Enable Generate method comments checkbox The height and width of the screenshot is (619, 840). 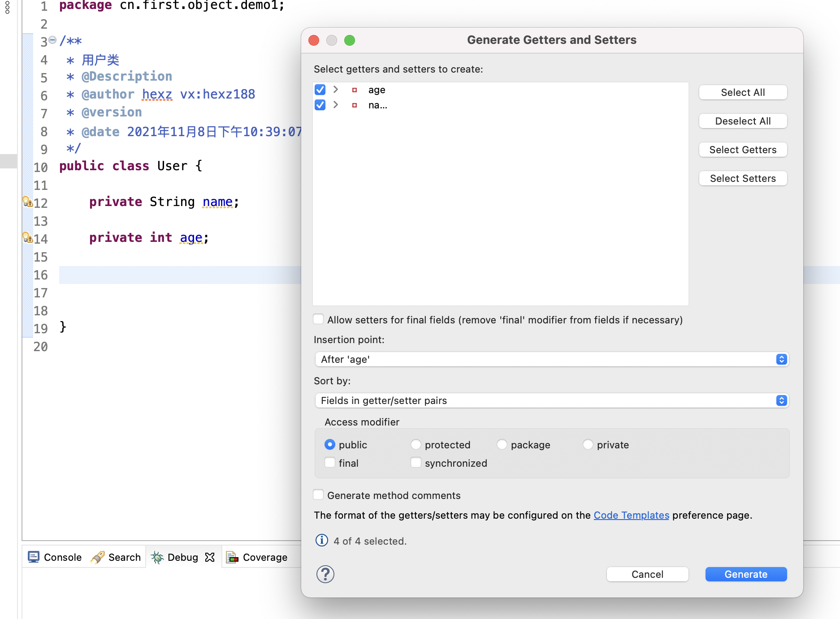318,495
